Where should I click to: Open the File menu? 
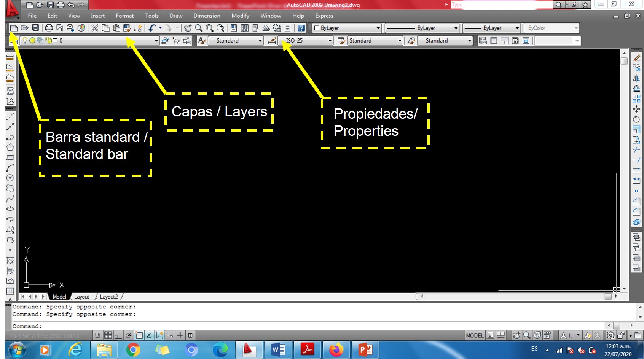pyautogui.click(x=32, y=16)
